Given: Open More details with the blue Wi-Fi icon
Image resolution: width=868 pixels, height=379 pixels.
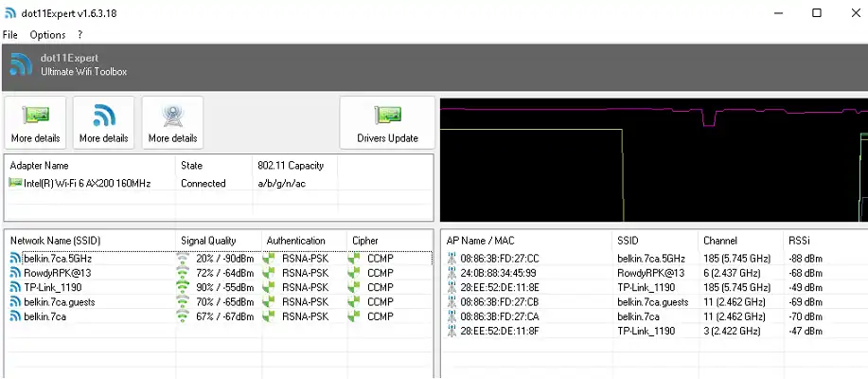Looking at the screenshot, I should coord(103,123).
